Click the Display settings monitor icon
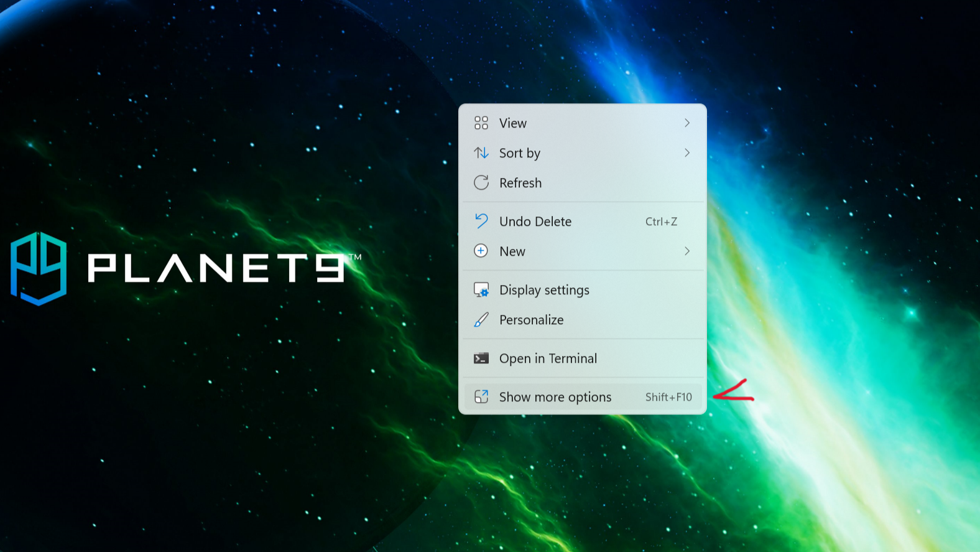980x552 pixels. pyautogui.click(x=481, y=289)
